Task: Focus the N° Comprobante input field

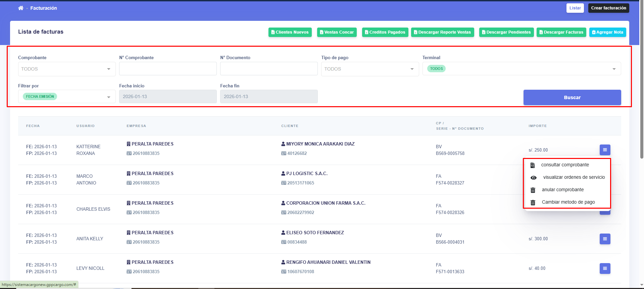Action: 167,69
